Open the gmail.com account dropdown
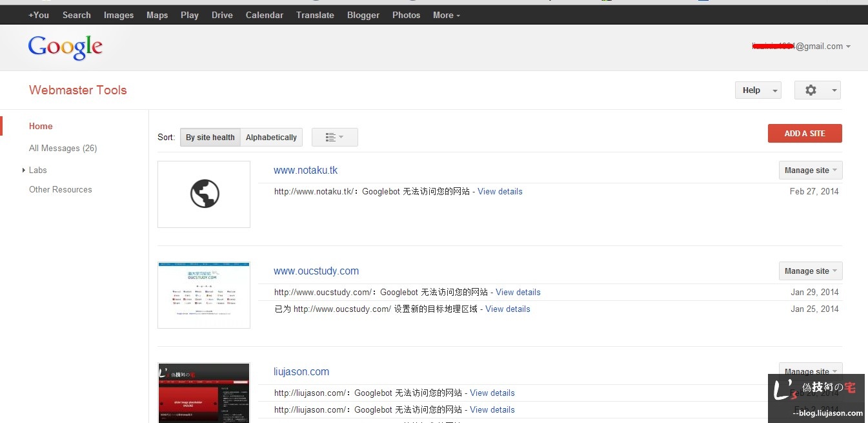Image resolution: width=868 pixels, height=423 pixels. click(x=802, y=46)
